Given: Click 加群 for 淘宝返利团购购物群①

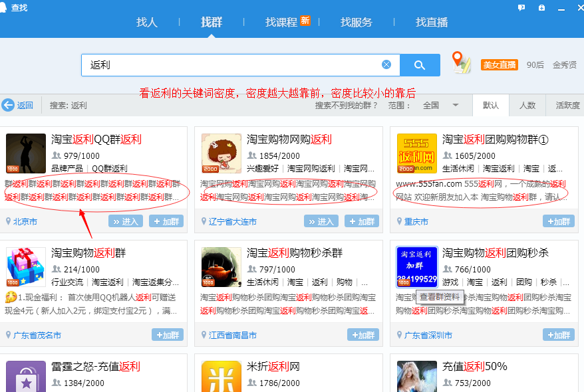Looking at the screenshot, I should (x=559, y=221).
